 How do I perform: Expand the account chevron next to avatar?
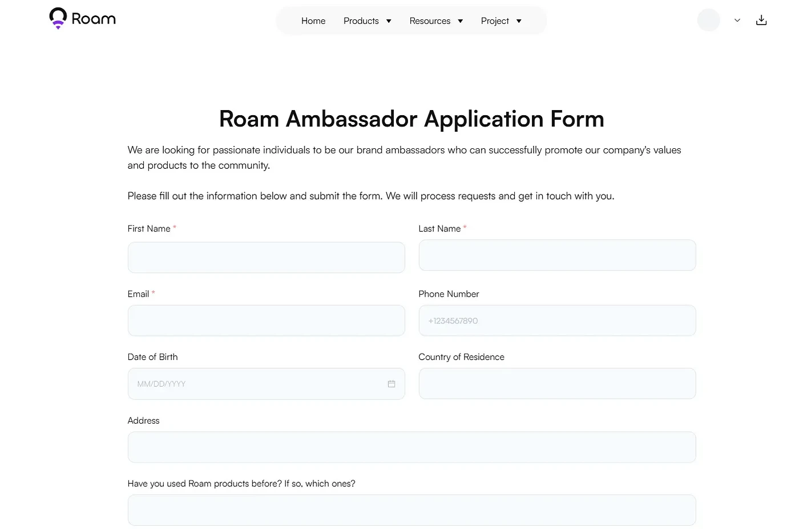point(737,21)
